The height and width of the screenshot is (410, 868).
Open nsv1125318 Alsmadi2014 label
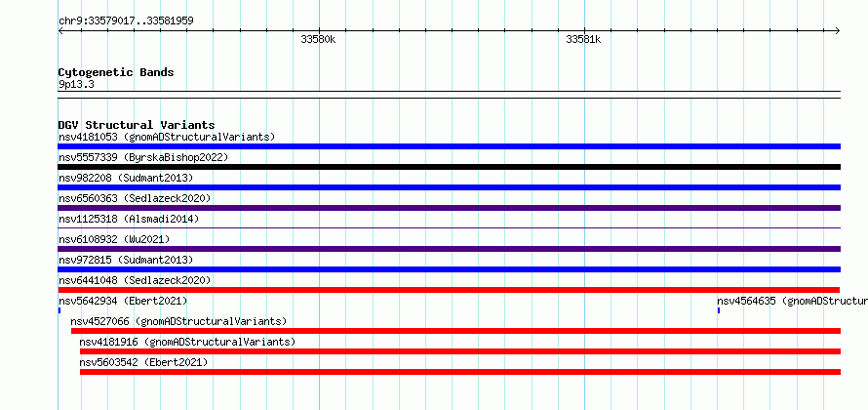point(129,219)
